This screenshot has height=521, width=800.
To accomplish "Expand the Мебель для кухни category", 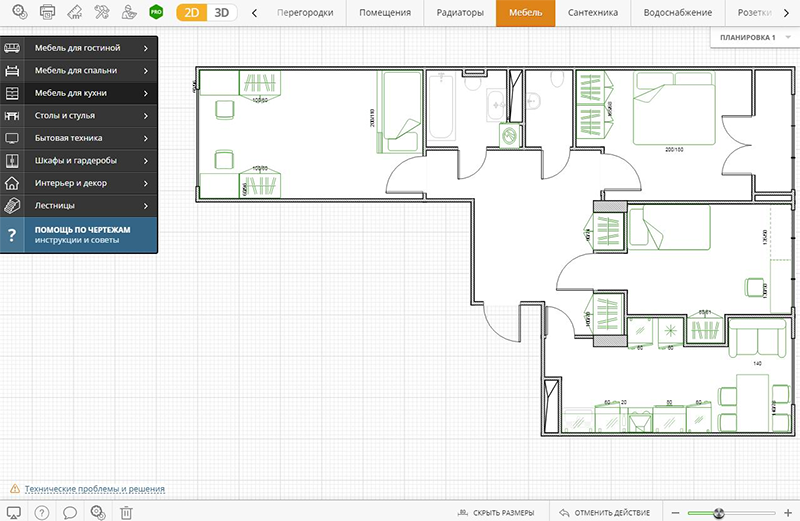I will point(80,93).
